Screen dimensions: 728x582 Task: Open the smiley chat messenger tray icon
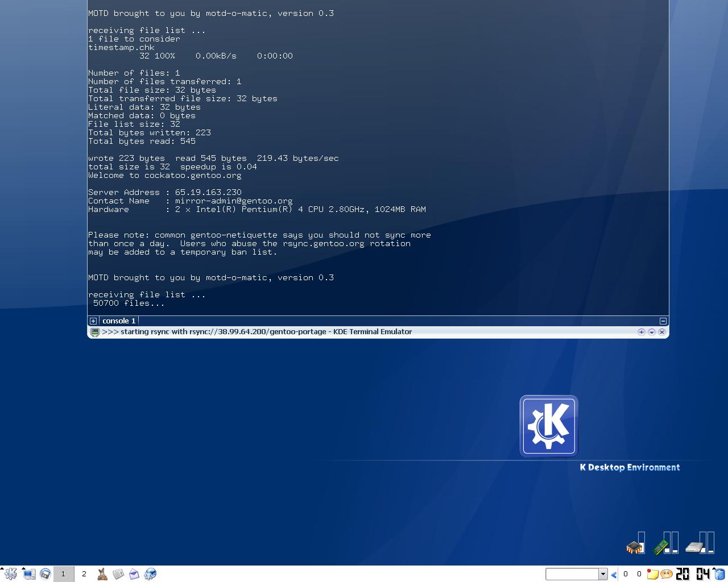(x=667, y=574)
